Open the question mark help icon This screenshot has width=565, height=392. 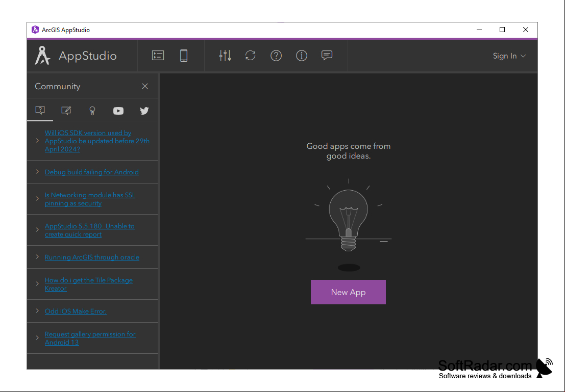276,56
